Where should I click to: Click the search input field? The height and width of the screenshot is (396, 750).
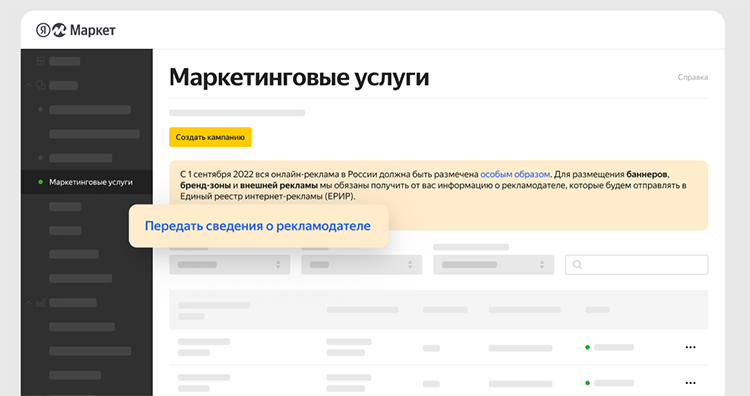click(x=637, y=264)
